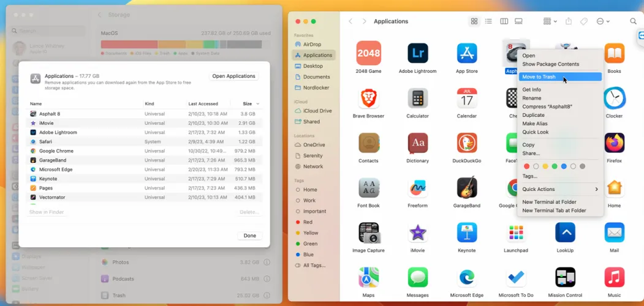Open the Brave Browser app icon
This screenshot has width=644, height=306.
tap(368, 99)
